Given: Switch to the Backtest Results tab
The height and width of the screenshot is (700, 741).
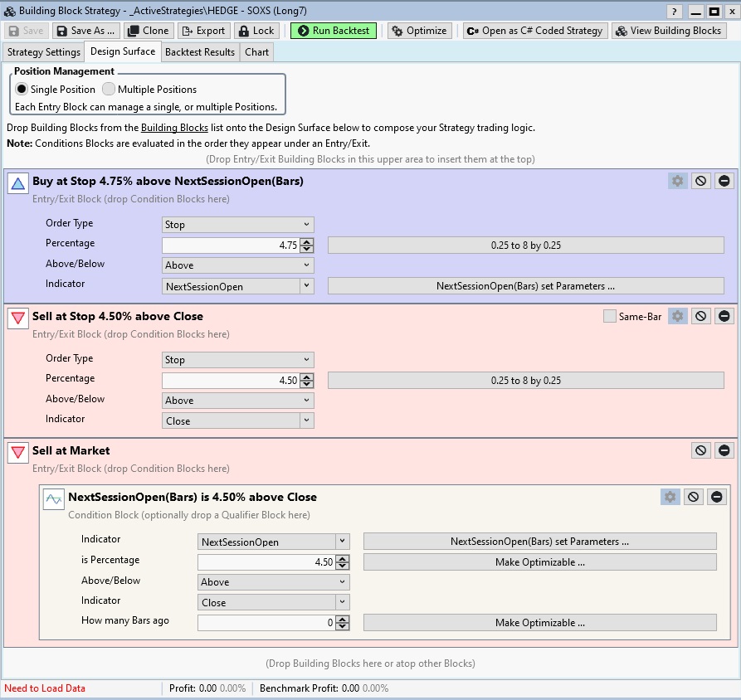Looking at the screenshot, I should click(x=199, y=51).
